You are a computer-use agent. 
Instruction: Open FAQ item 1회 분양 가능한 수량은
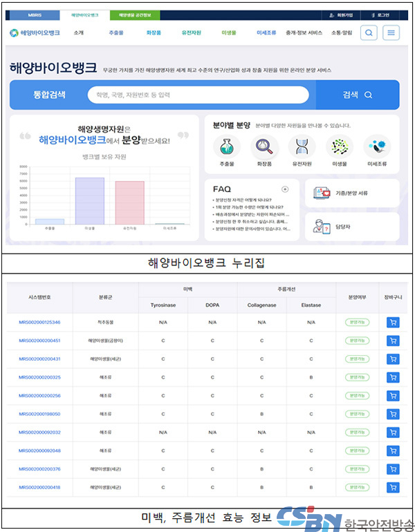(x=249, y=207)
